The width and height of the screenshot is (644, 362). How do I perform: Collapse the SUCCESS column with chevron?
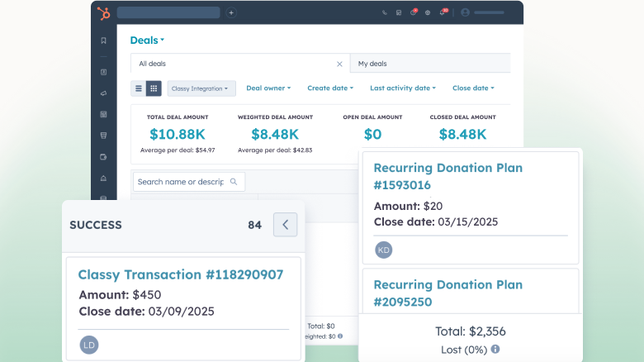(286, 225)
